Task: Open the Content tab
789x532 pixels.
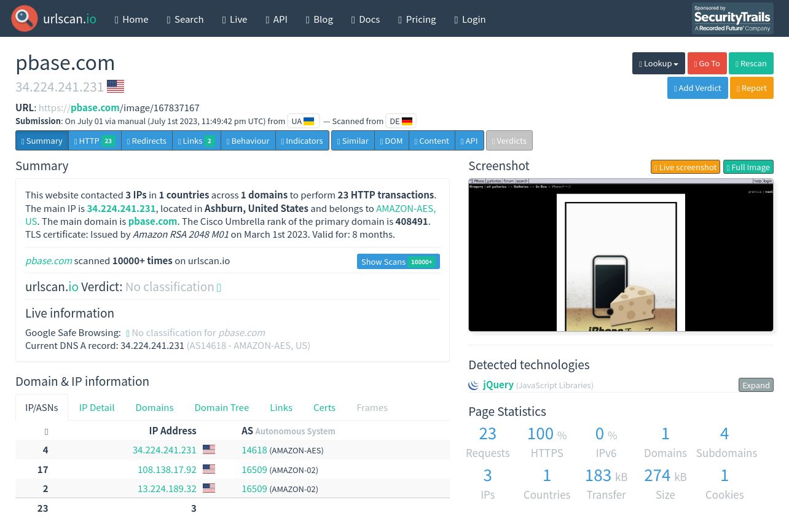Action: 432,141
